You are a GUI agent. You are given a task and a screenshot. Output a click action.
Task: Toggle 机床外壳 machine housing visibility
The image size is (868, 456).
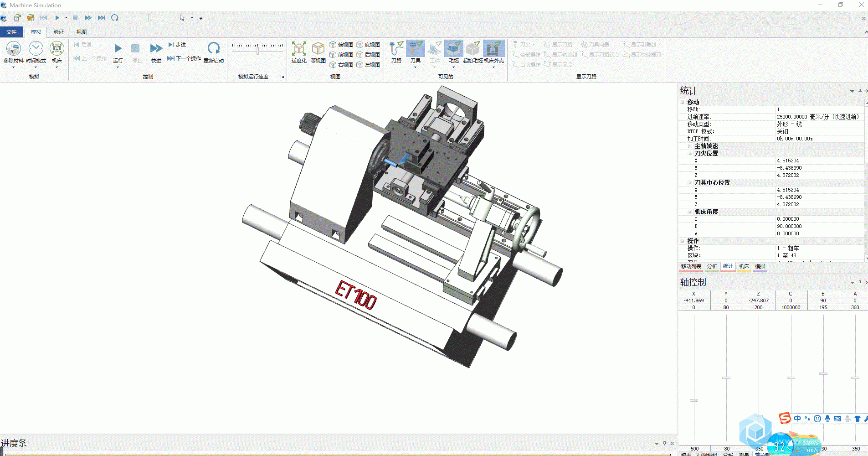pyautogui.click(x=493, y=48)
